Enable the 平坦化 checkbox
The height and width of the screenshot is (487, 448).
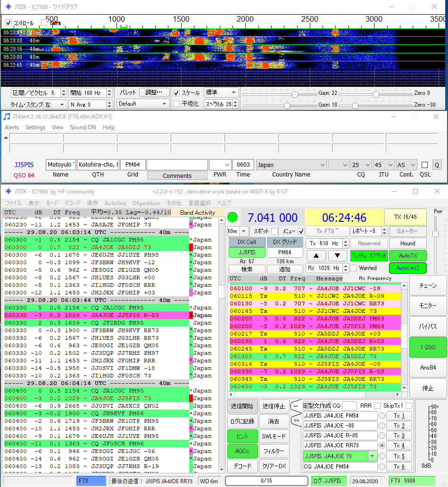176,104
